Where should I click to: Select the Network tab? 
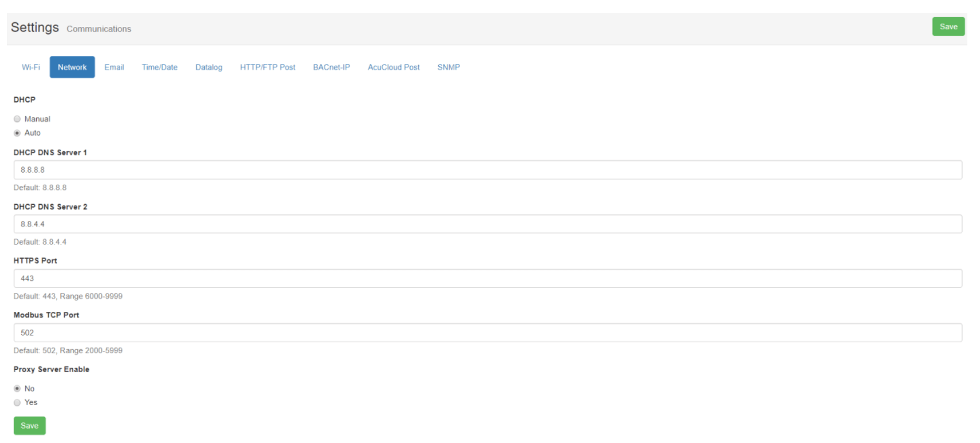point(72,67)
